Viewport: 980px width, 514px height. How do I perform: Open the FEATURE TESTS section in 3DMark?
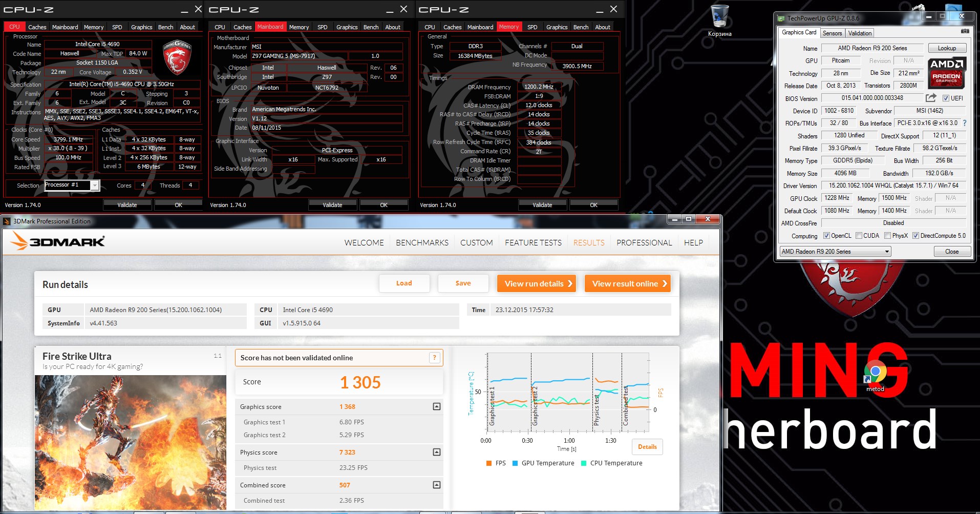coord(533,242)
